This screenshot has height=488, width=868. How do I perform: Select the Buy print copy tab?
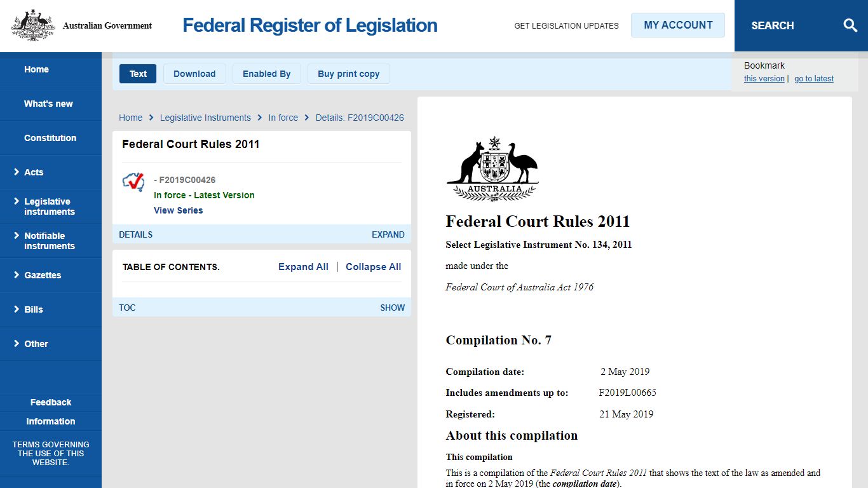pos(349,74)
